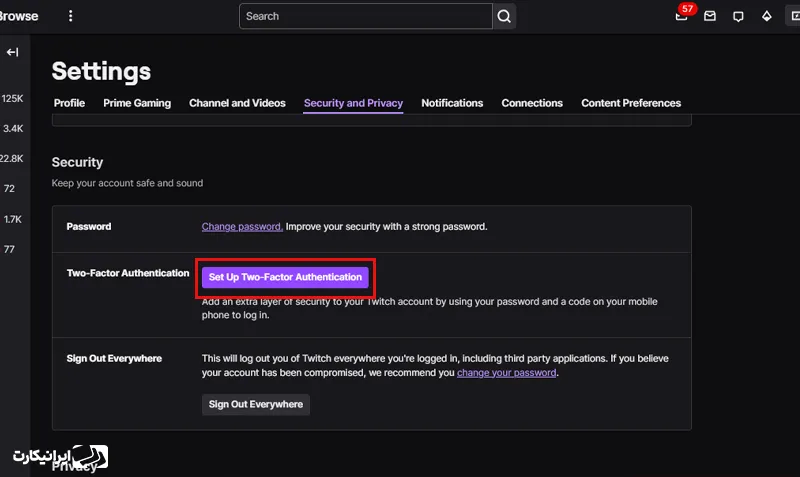Collapse the left sidebar with arrow icon
800x477 pixels.
[x=13, y=52]
